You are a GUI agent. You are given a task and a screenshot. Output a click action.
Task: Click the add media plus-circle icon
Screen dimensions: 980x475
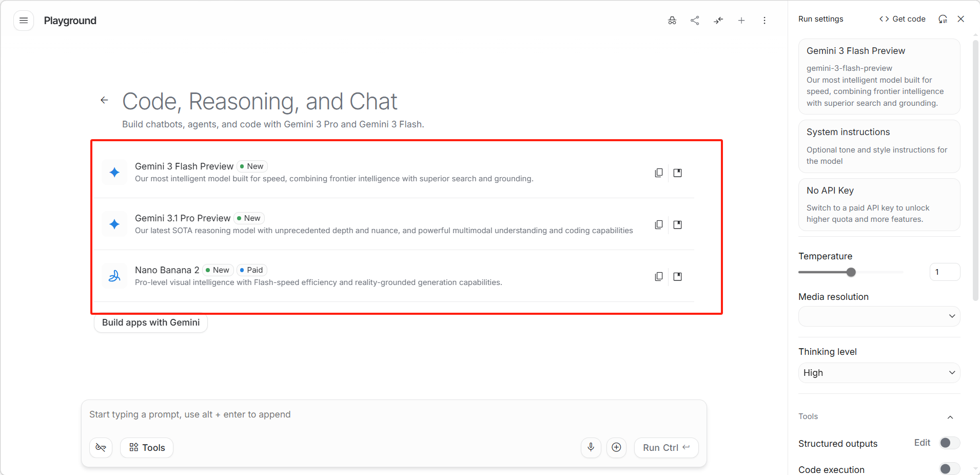(x=617, y=448)
